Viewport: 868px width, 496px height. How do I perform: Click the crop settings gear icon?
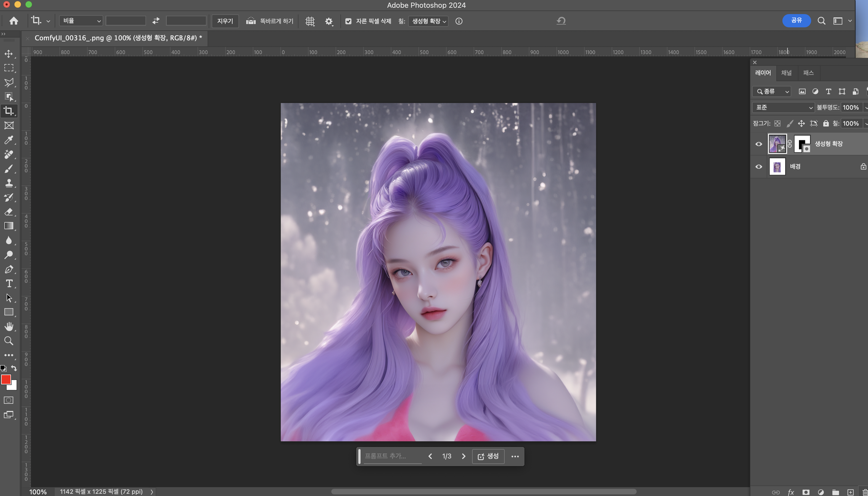point(329,21)
